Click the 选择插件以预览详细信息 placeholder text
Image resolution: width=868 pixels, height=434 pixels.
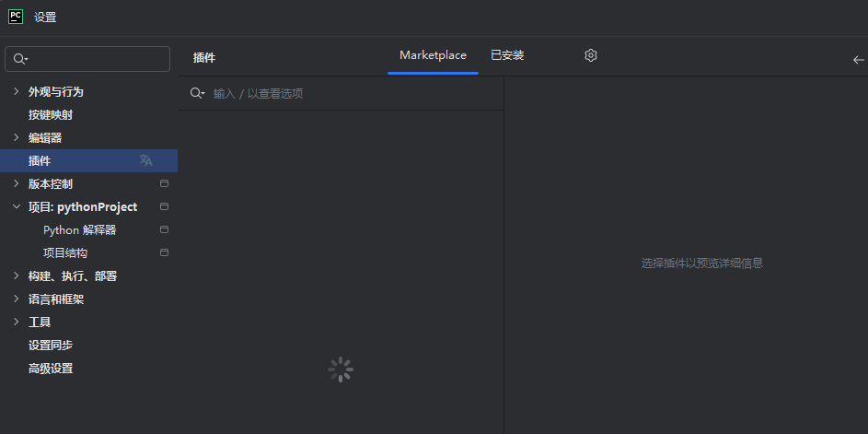click(702, 264)
